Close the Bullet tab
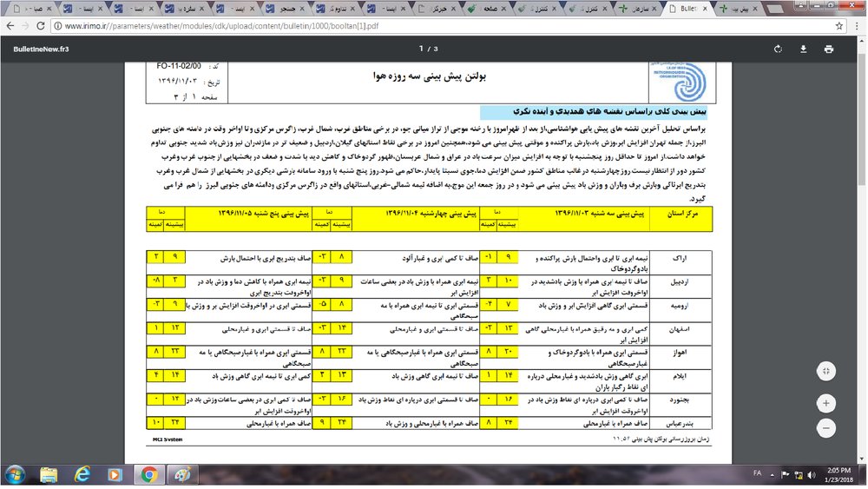 tap(705, 9)
